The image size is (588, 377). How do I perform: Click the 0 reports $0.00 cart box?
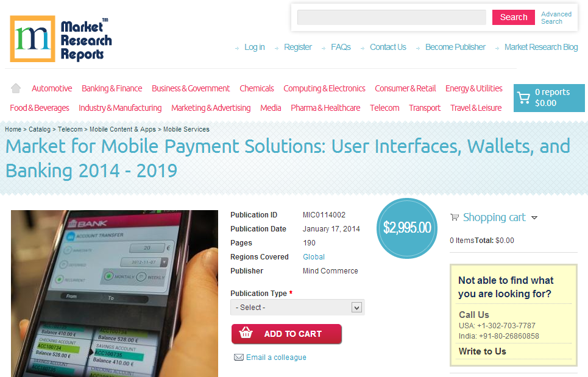point(549,98)
